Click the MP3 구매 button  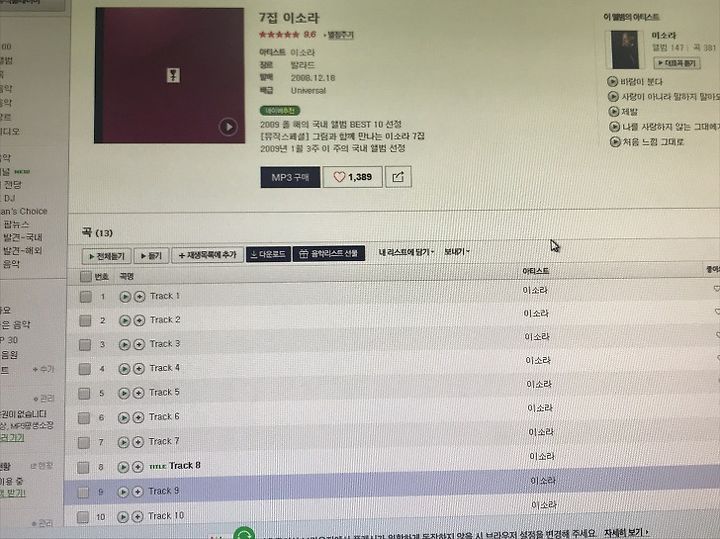[x=290, y=177]
